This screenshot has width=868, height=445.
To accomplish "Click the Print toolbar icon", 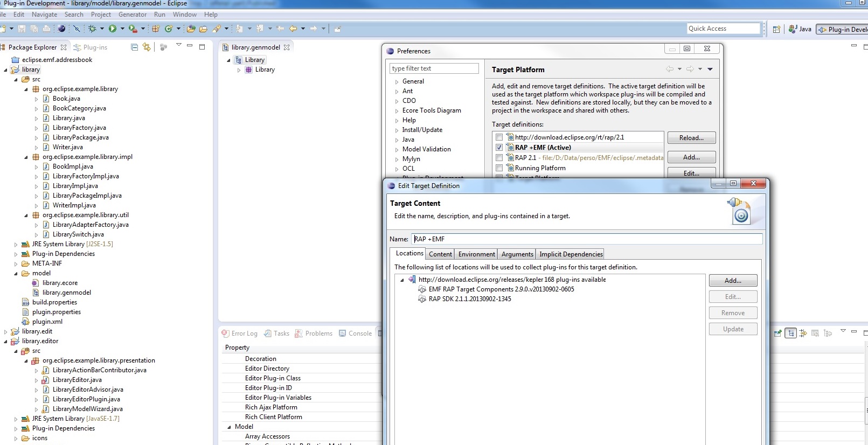I will (x=46, y=29).
